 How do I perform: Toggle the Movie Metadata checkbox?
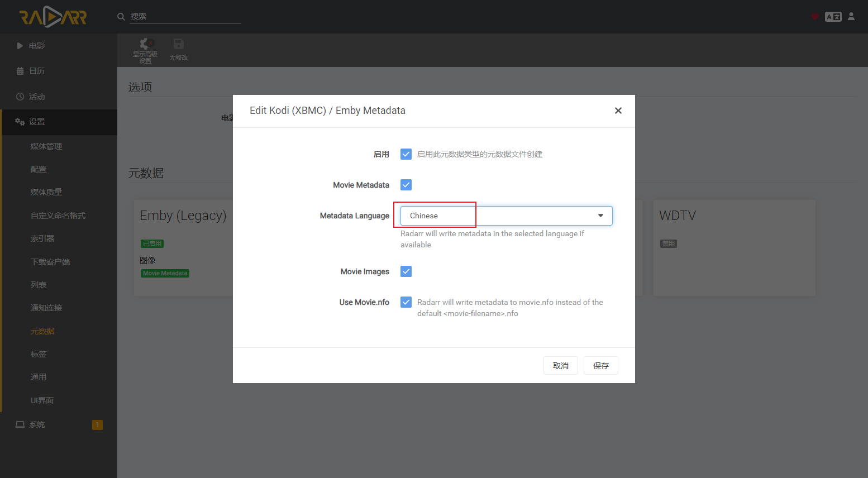tap(406, 185)
